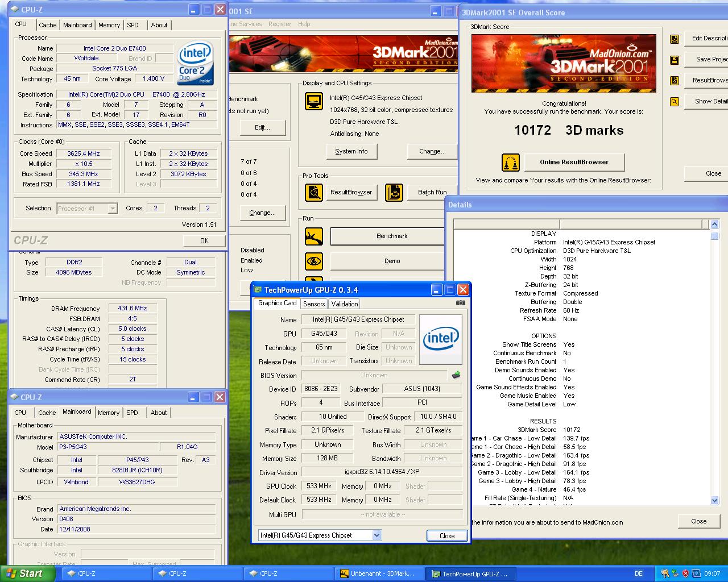Image resolution: width=728 pixels, height=582 pixels.
Task: Click the Windows Start button
Action: pos(27,573)
